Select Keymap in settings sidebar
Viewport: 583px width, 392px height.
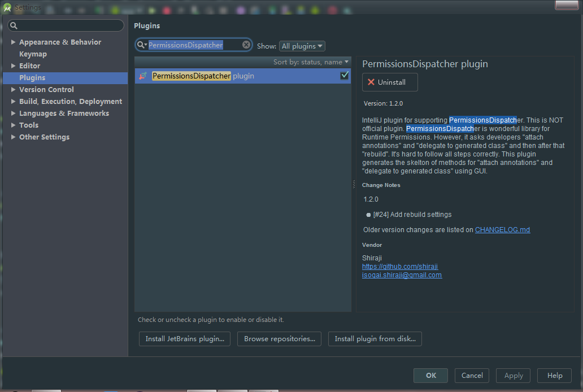pos(33,54)
